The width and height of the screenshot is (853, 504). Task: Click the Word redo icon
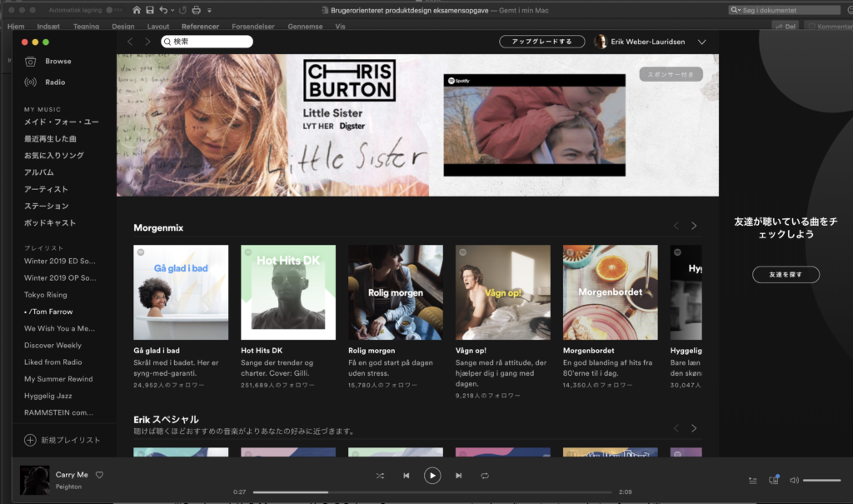click(182, 10)
